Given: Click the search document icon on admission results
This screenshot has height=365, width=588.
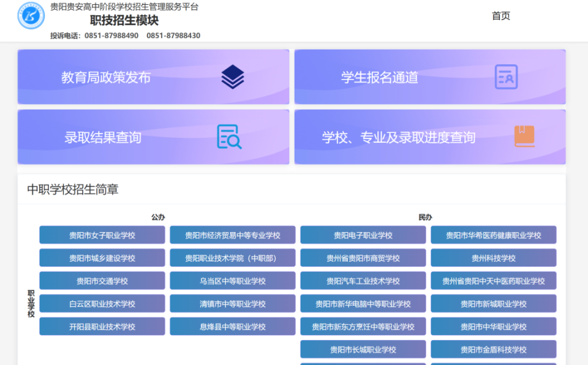Looking at the screenshot, I should click(x=229, y=137).
